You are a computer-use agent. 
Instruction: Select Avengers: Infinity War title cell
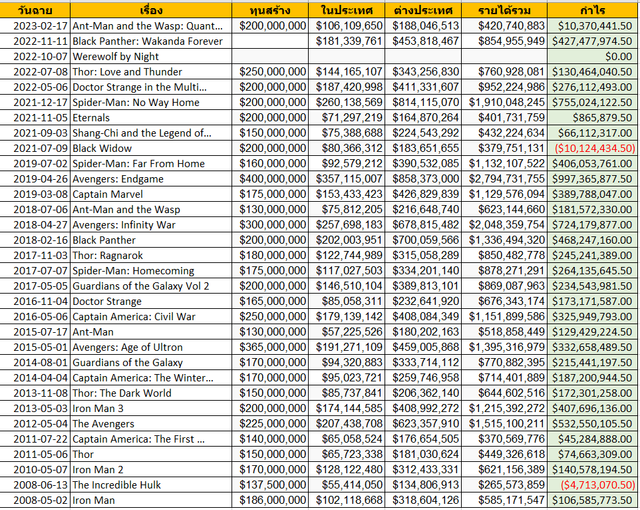pyautogui.click(x=151, y=225)
